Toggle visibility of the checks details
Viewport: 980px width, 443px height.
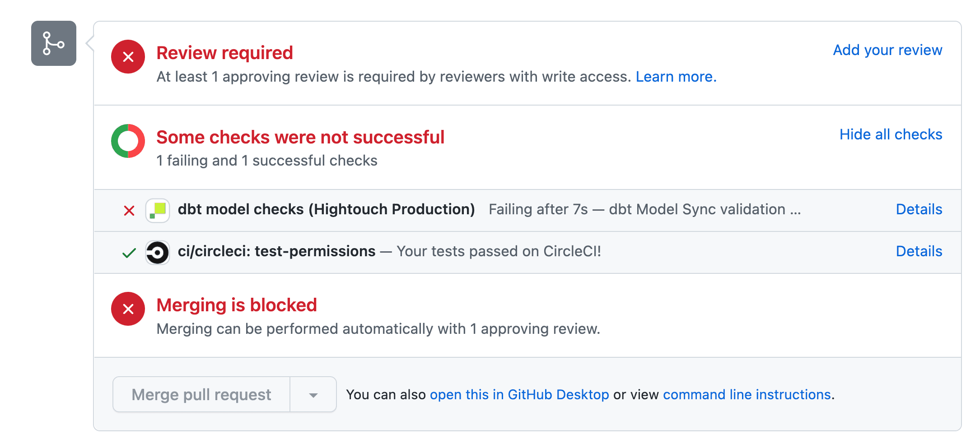pos(891,134)
